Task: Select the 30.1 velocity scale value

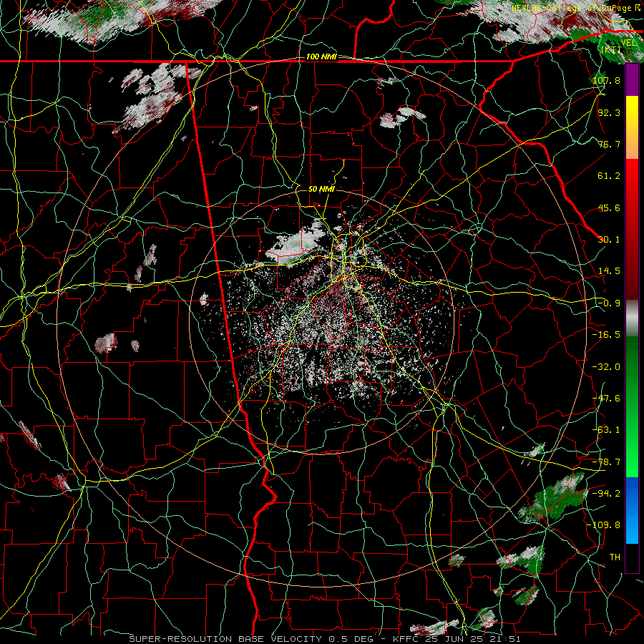Action: 609,240
